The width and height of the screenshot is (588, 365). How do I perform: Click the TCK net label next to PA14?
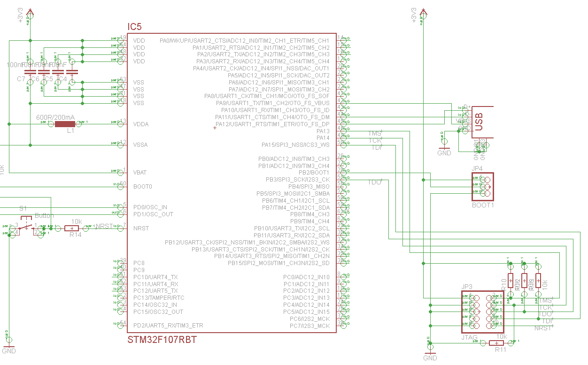(x=375, y=141)
